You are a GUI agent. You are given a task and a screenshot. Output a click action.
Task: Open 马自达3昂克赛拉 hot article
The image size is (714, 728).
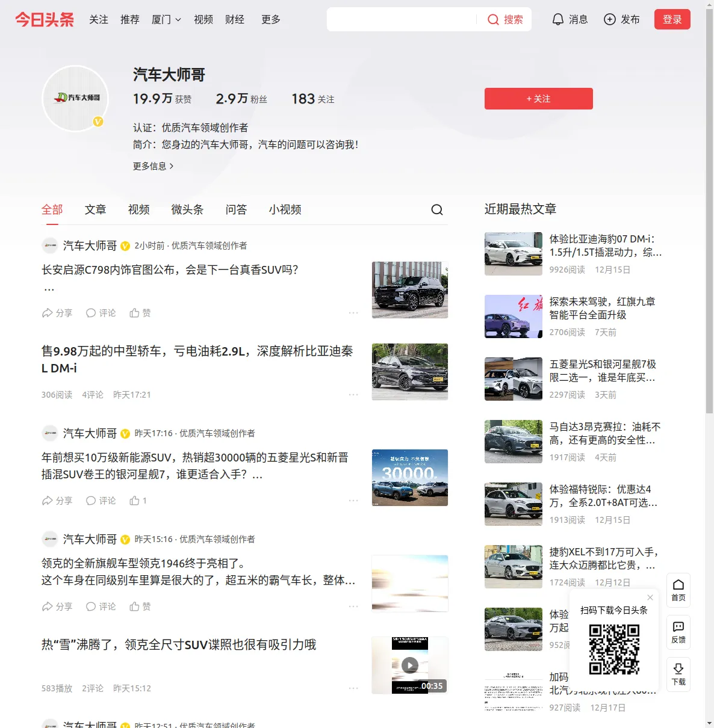point(605,433)
